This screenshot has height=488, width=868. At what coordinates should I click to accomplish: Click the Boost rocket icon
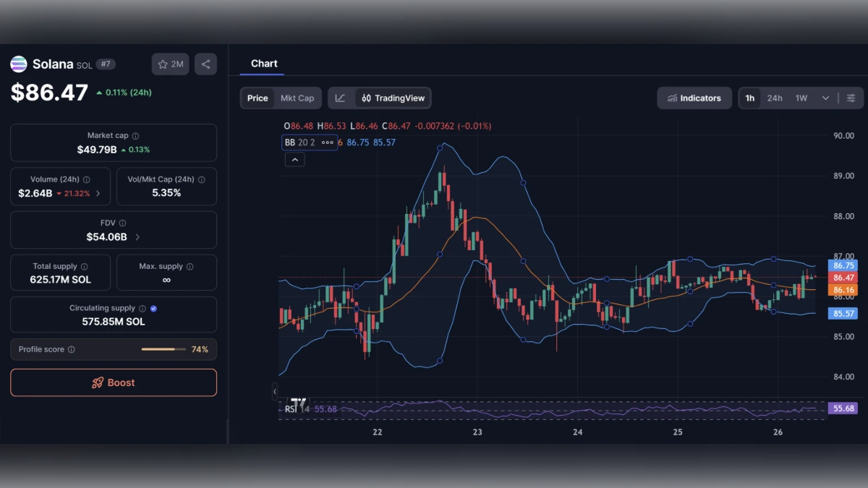click(96, 382)
